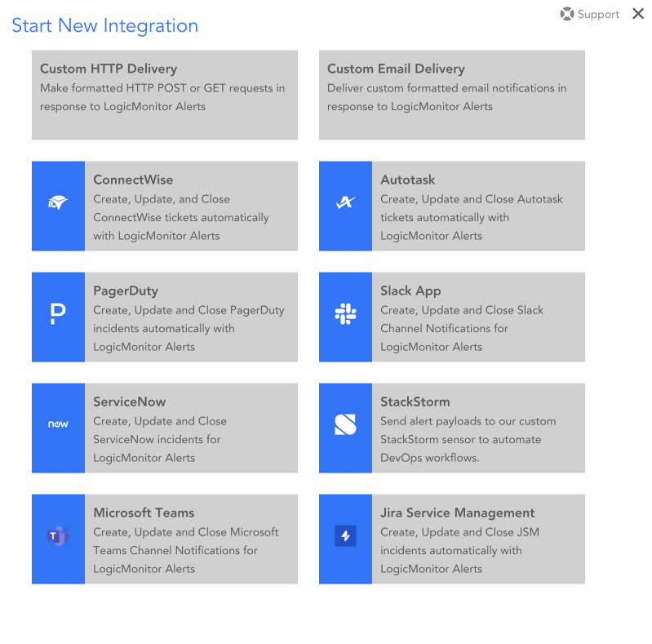Choose the Slack App logo icon

pos(345,314)
